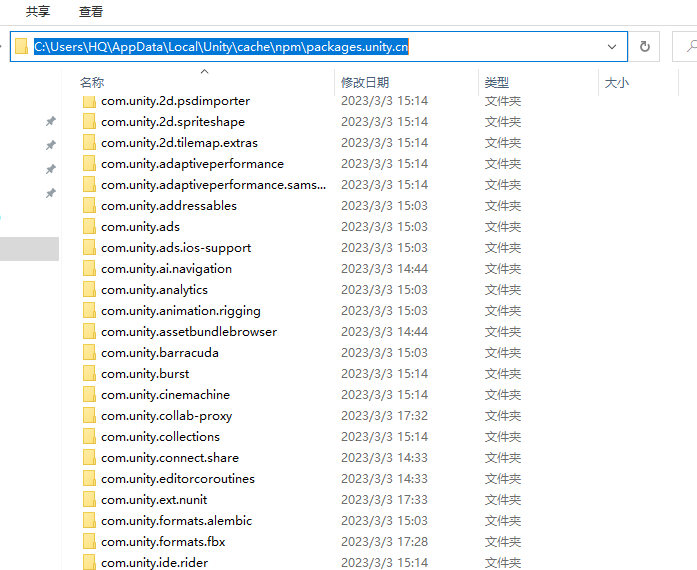Click the com.unity.burst folder name
Screen dimensions: 697x570
pyautogui.click(x=145, y=374)
